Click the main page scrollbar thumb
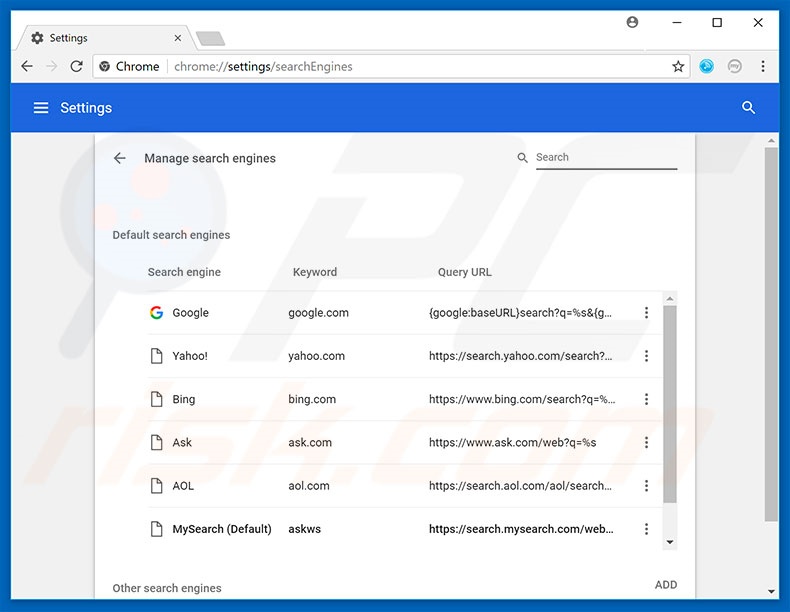 pyautogui.click(x=771, y=334)
